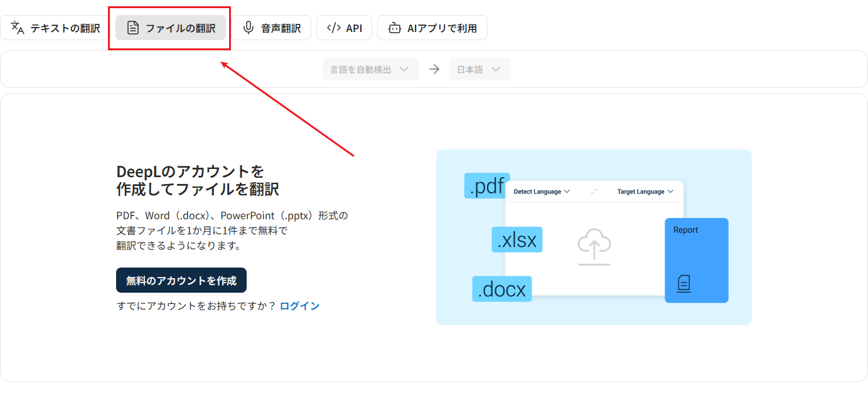Image resolution: width=868 pixels, height=407 pixels.
Task: Click the document icon on the Report card
Action: tap(684, 284)
